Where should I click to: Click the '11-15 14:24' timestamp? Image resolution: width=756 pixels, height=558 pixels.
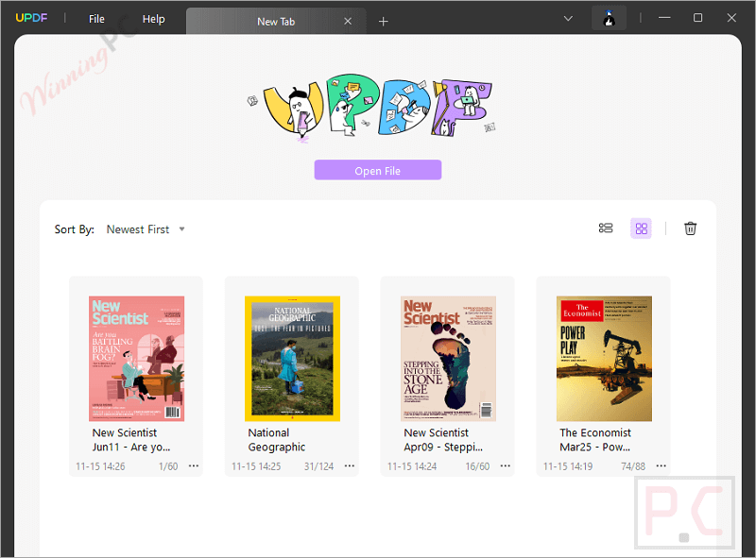coord(412,466)
